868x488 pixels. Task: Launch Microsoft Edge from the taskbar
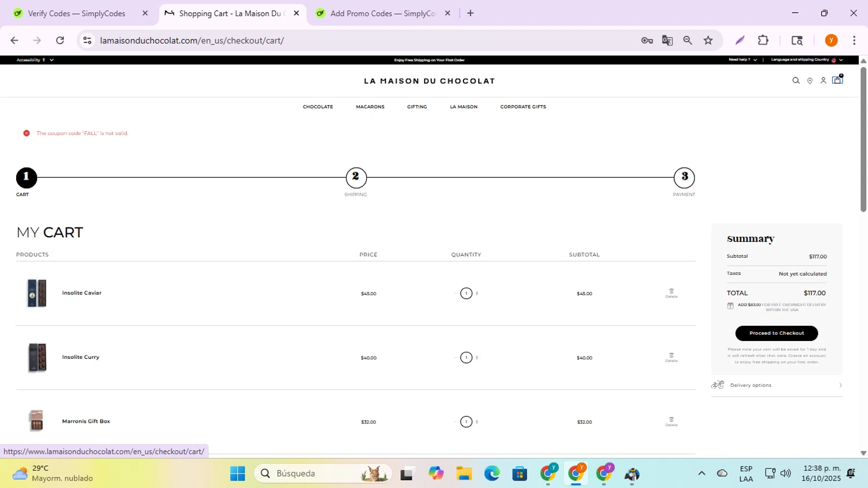tap(492, 474)
